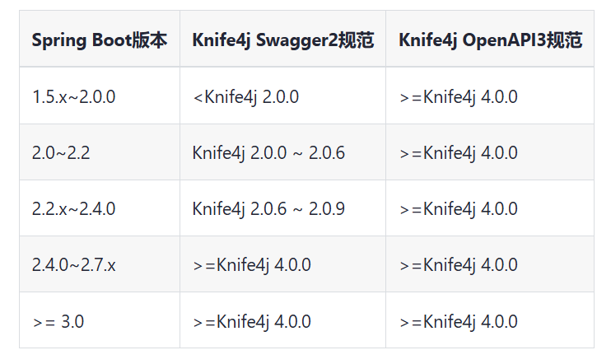Viewport: 611px width, 364px height.
Task: Select the OpenAPI3 cell in the 2.2.x~2.4.0 row
Action: coord(458,209)
